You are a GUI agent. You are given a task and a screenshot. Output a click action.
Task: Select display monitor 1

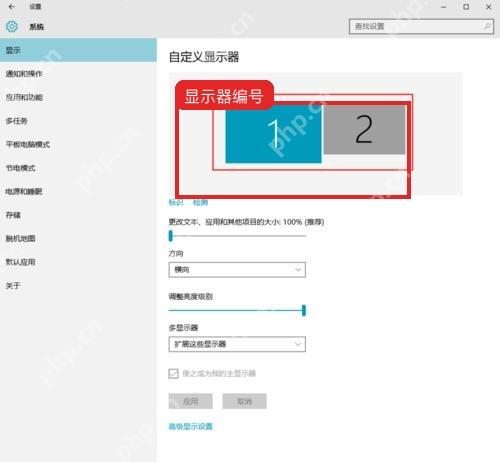click(x=273, y=134)
